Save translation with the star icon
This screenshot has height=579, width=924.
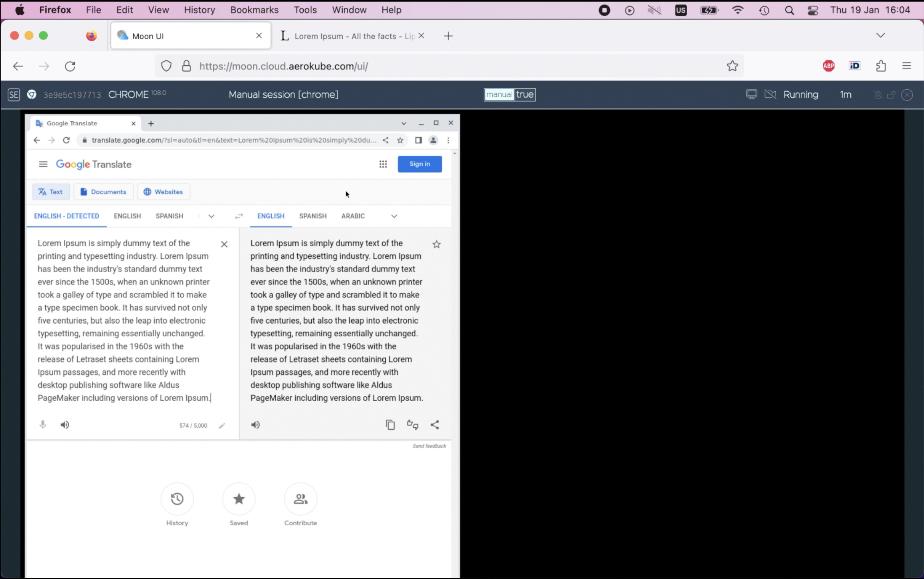pyautogui.click(x=436, y=244)
